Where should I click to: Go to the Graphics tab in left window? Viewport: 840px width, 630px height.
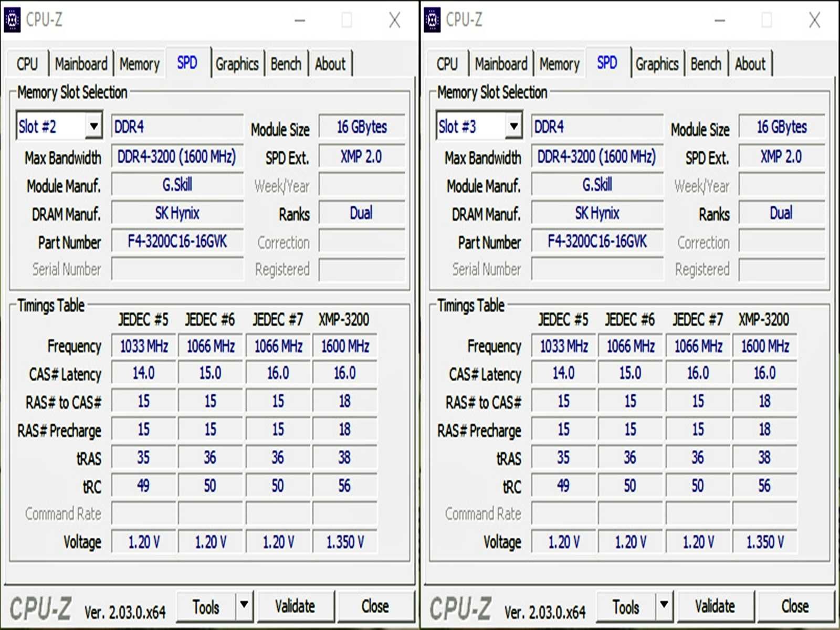pos(237,64)
